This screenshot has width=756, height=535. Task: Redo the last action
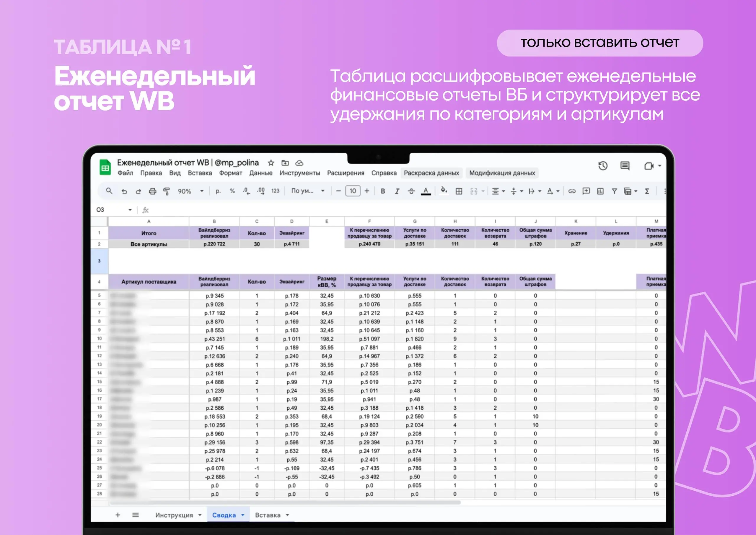pyautogui.click(x=138, y=191)
